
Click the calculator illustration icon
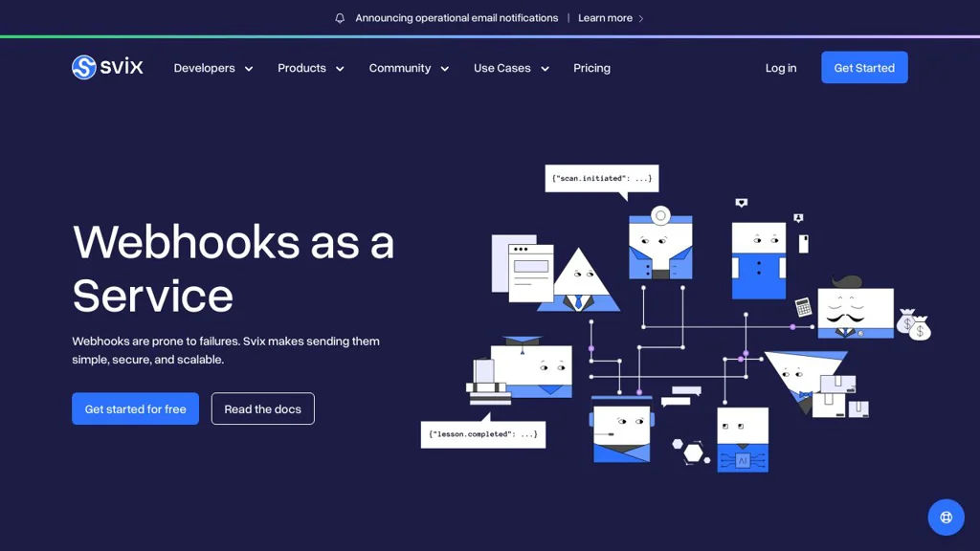[x=803, y=307]
